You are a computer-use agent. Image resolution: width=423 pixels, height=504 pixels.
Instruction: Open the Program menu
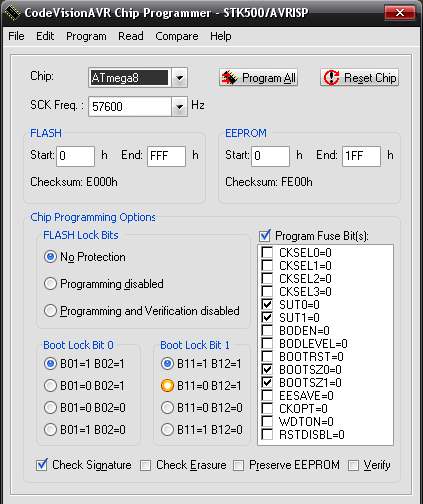86,36
